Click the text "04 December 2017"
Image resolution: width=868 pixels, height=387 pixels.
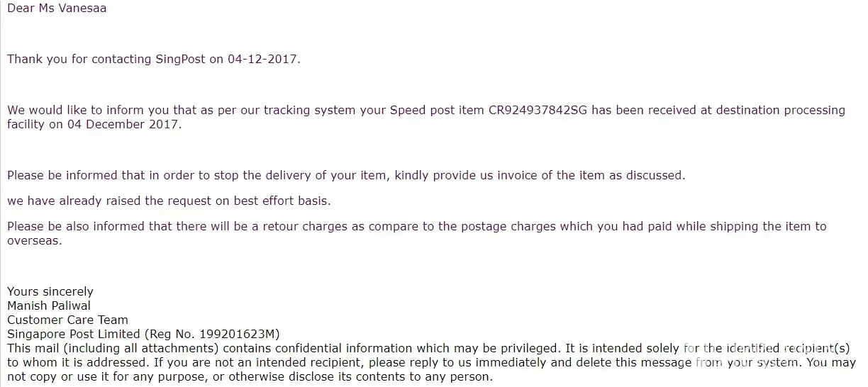[x=123, y=125]
